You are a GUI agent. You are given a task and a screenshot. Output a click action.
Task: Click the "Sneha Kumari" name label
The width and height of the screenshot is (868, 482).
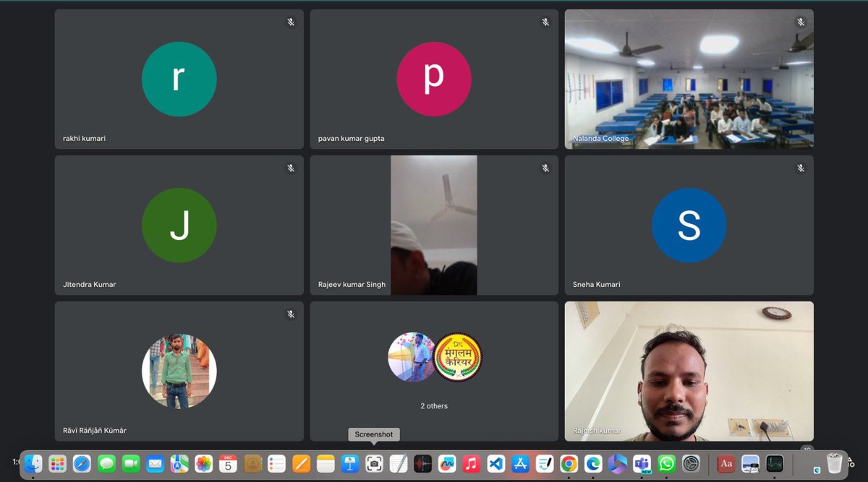597,284
